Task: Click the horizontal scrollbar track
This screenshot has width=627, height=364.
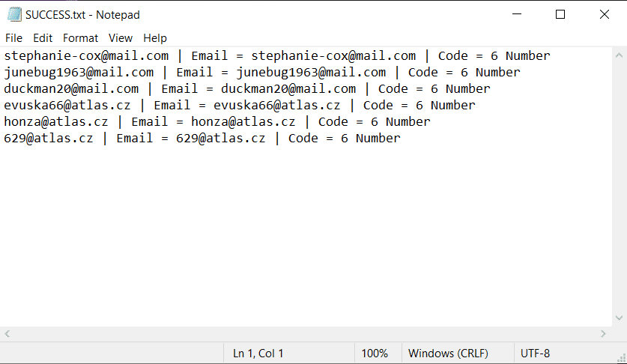Action: (300, 334)
